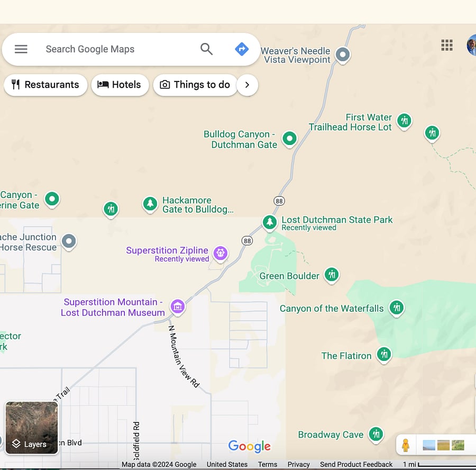Open the Google account profile picture
This screenshot has width=476, height=470.
(x=471, y=45)
